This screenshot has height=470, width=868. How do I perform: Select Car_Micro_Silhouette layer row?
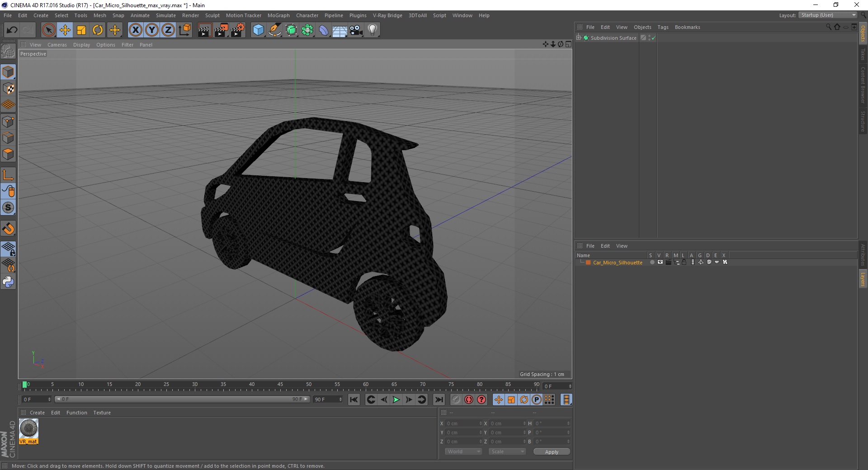[x=618, y=263]
